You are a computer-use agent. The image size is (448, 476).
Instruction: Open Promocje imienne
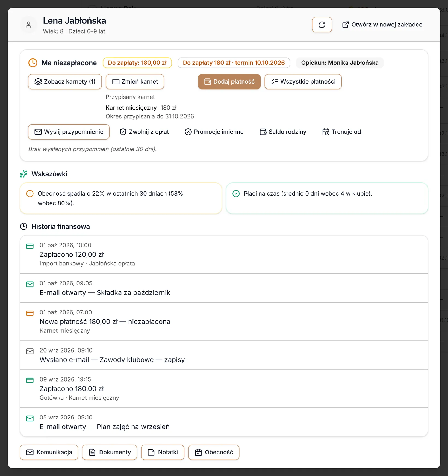point(214,132)
